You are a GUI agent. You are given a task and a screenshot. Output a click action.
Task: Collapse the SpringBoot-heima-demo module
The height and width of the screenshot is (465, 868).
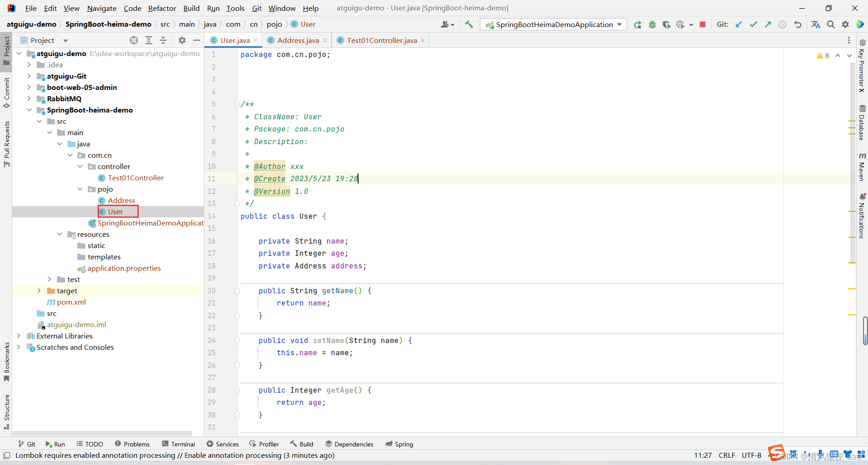pyautogui.click(x=29, y=110)
